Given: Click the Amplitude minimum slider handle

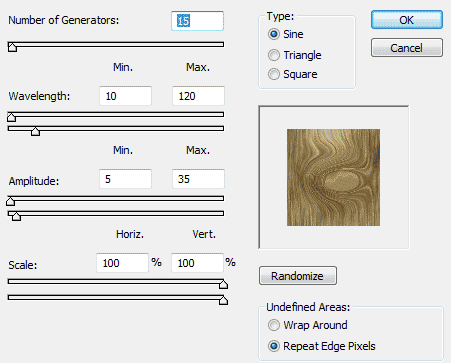Looking at the screenshot, I should (10, 201).
